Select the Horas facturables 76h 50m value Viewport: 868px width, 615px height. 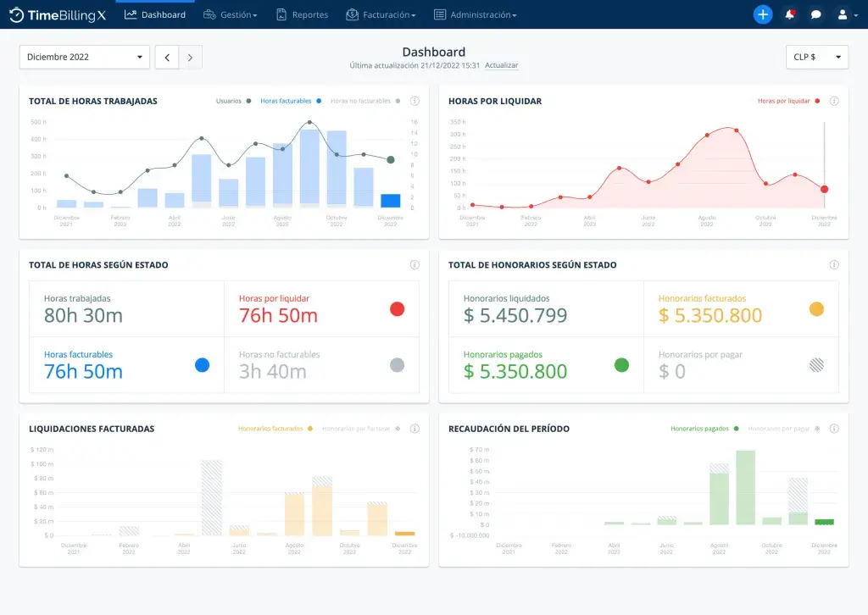tap(84, 372)
